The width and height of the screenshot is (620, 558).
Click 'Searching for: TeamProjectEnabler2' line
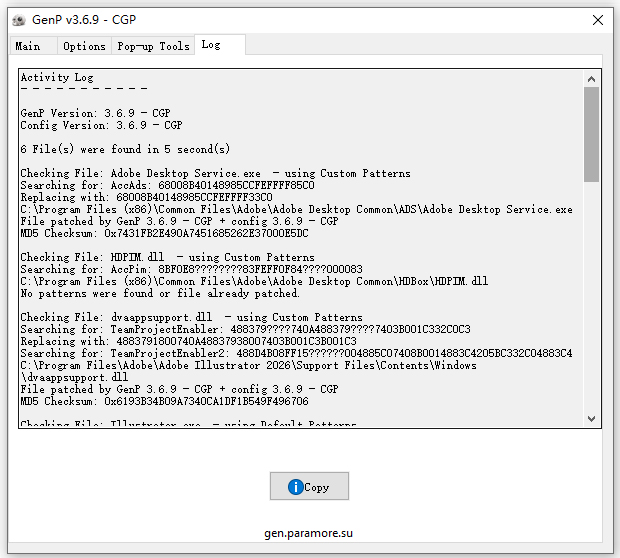pos(296,353)
